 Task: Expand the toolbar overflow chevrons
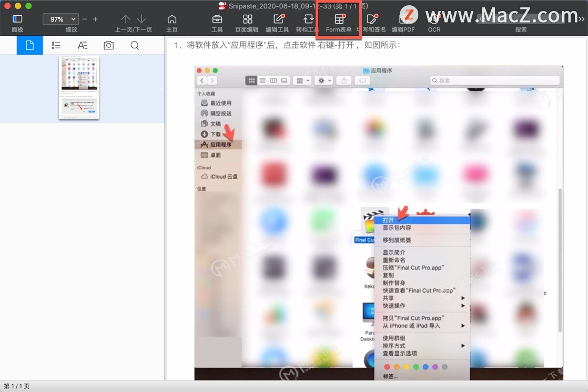click(582, 19)
